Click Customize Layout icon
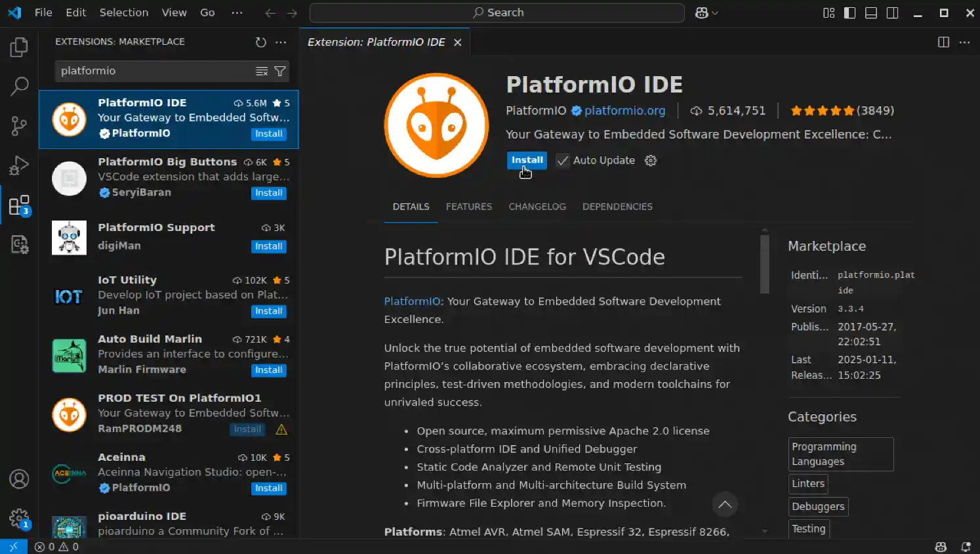 (829, 12)
